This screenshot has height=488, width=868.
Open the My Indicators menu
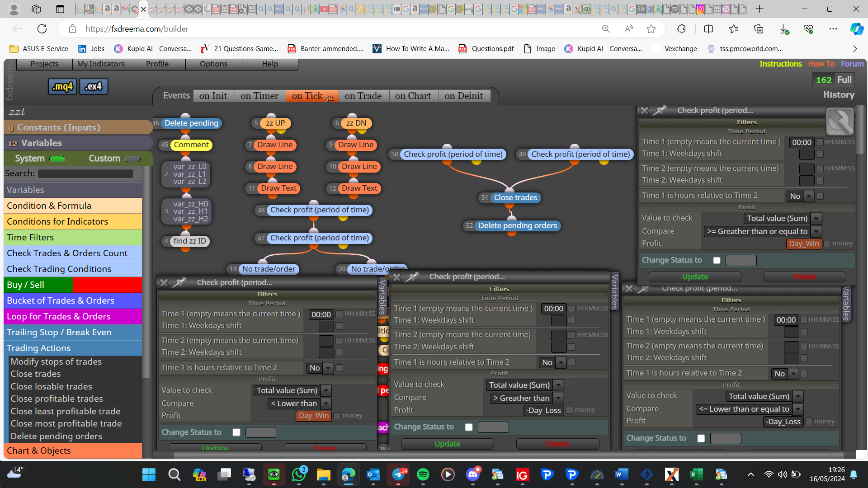coord(101,64)
